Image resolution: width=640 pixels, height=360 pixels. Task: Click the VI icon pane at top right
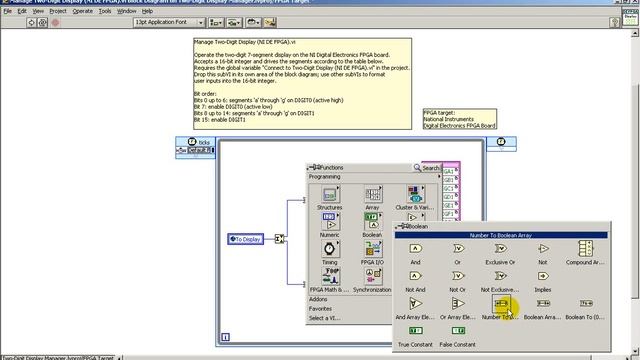click(630, 18)
